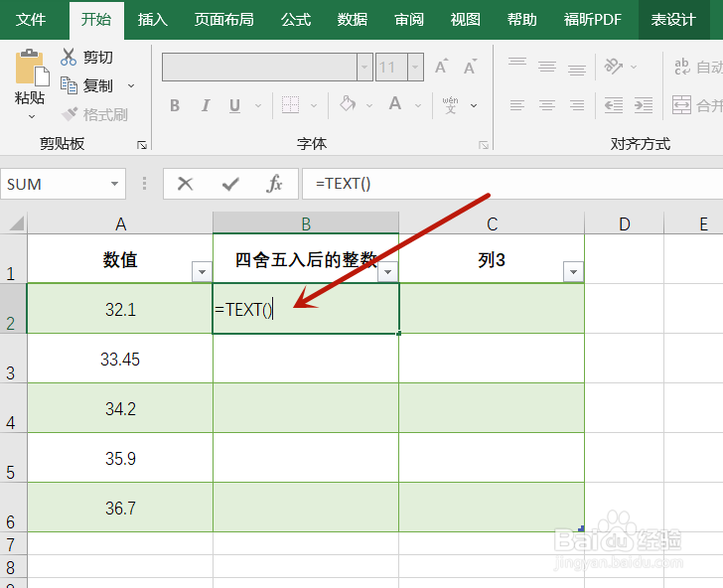Image resolution: width=723 pixels, height=588 pixels.
Task: Switch to the 页面布局 tab
Action: [224, 20]
